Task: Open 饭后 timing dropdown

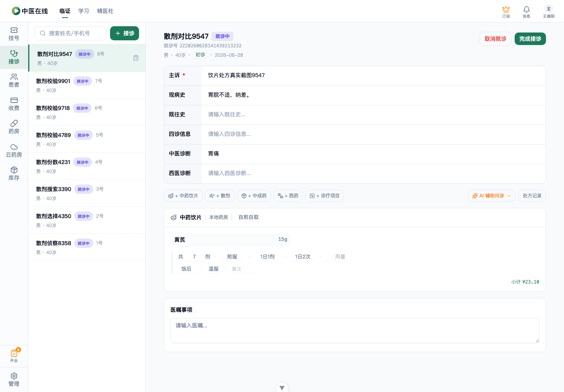Action: [186, 269]
